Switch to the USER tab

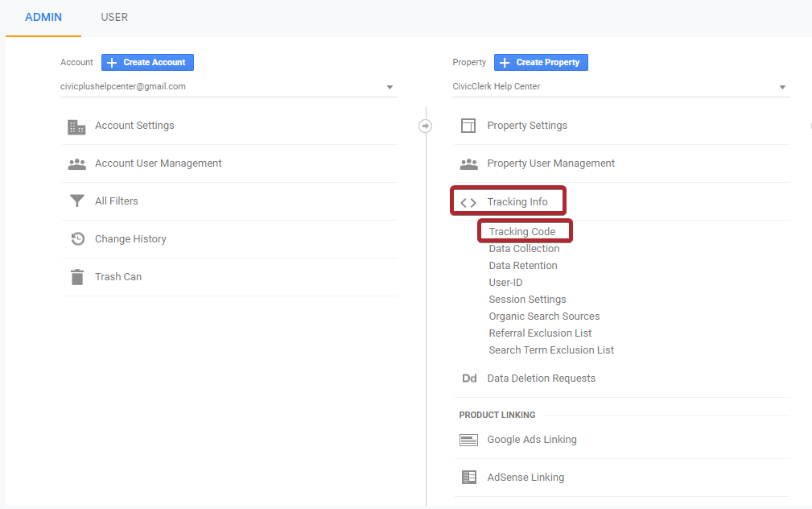point(114,17)
